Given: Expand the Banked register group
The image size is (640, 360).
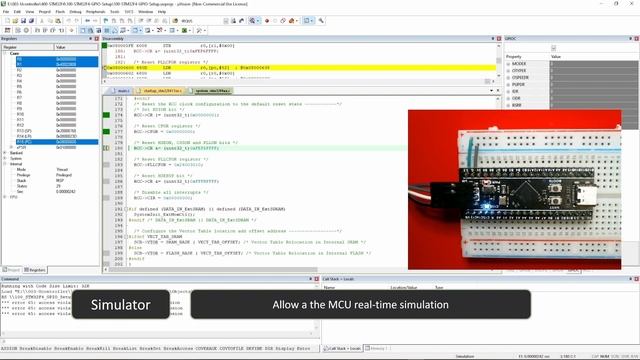Looking at the screenshot, I should [5, 153].
